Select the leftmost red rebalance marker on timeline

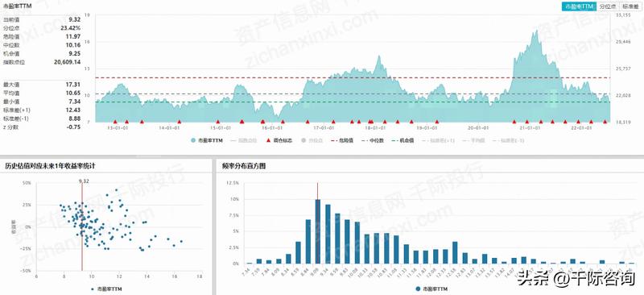click(x=115, y=122)
